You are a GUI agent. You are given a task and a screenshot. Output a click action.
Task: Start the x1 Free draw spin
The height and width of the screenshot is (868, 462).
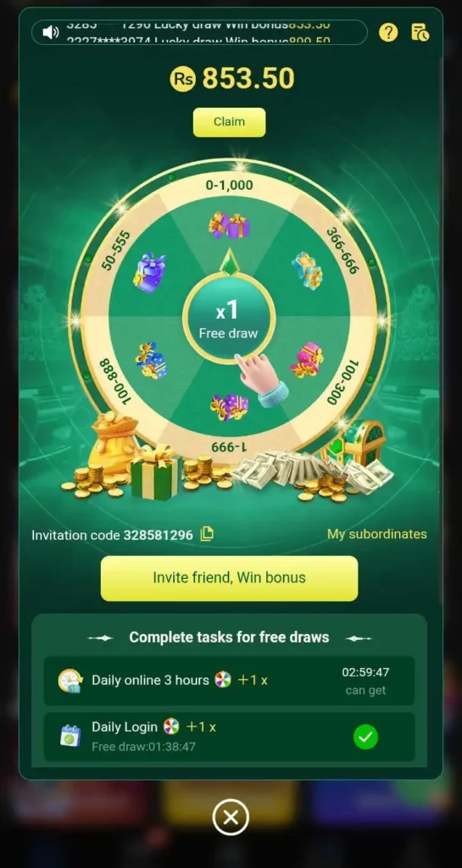(229, 320)
